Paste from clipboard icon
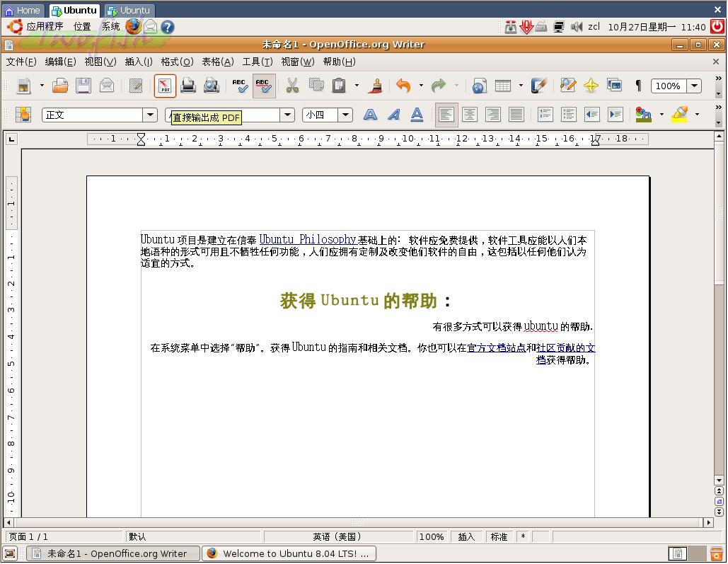The width and height of the screenshot is (728, 564). pyautogui.click(x=340, y=86)
